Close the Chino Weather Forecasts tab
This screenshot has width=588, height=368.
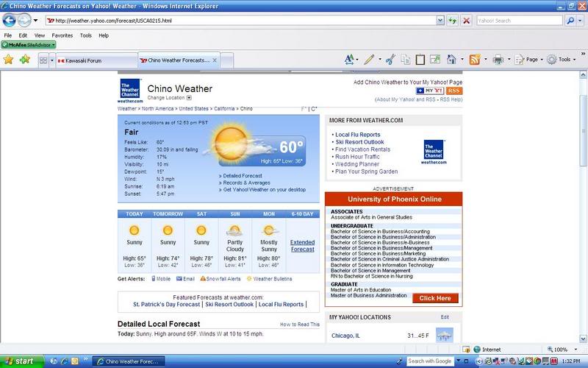[215, 60]
